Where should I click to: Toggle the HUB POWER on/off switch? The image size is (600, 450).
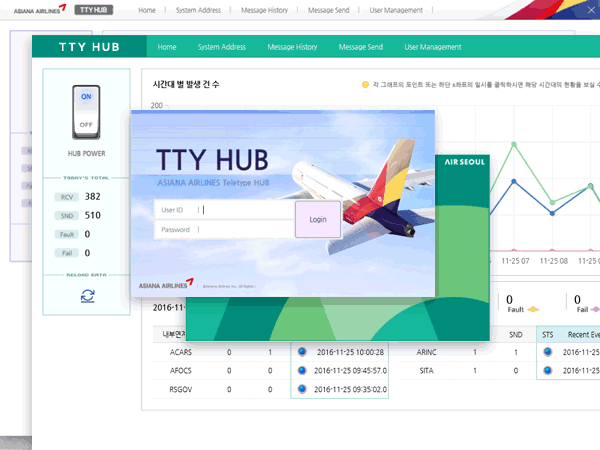(x=86, y=112)
